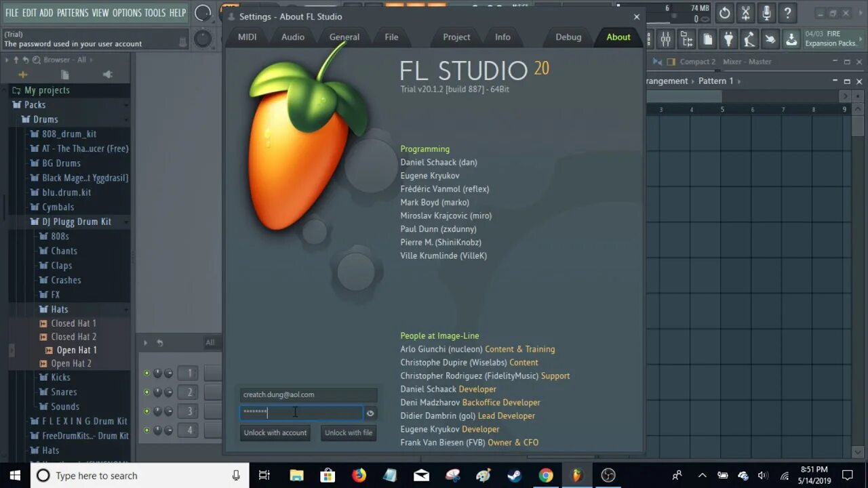Viewport: 868px width, 488px height.
Task: Open the PATTERNS menu
Action: tap(72, 13)
